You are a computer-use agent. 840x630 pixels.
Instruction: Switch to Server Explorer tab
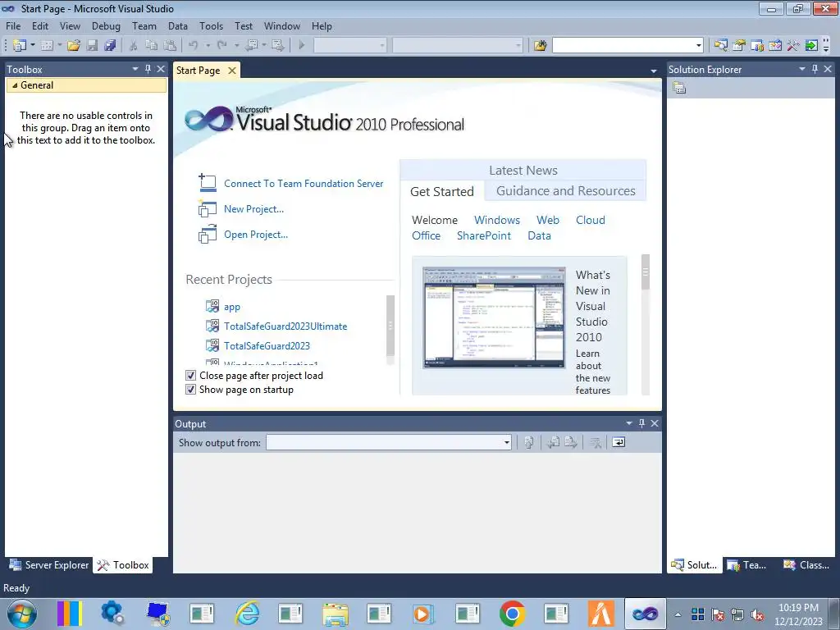(x=49, y=565)
